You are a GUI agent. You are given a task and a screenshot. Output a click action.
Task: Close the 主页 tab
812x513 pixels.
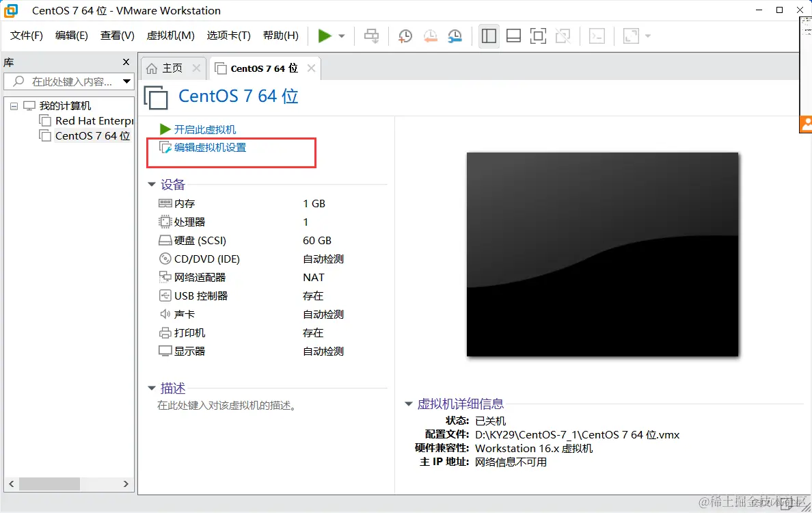[196, 68]
